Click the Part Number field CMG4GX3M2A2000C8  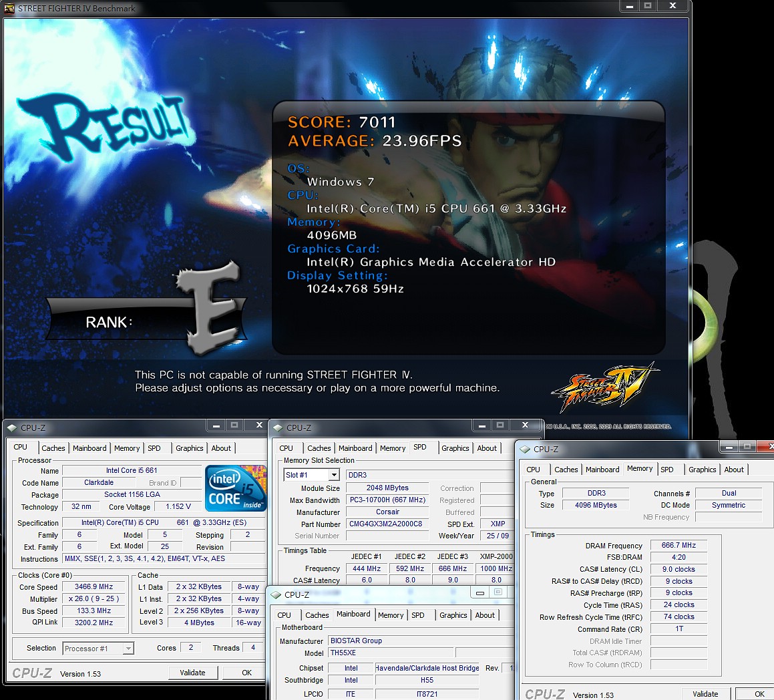pyautogui.click(x=386, y=524)
